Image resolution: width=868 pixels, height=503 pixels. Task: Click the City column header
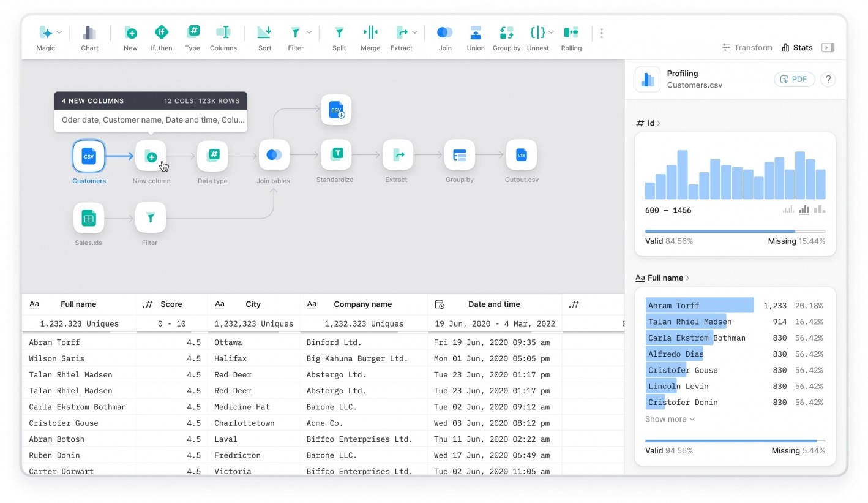click(253, 304)
